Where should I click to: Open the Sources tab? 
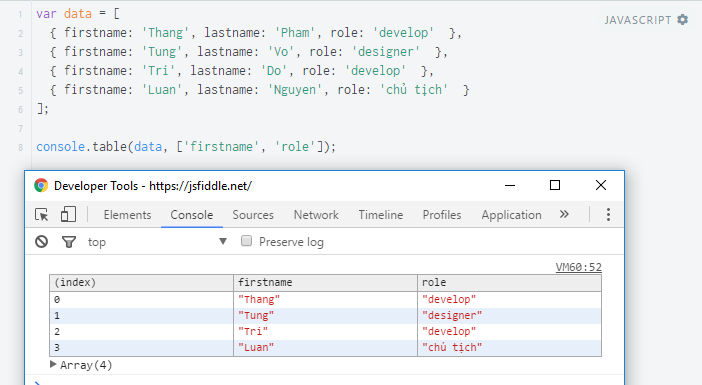pos(253,215)
